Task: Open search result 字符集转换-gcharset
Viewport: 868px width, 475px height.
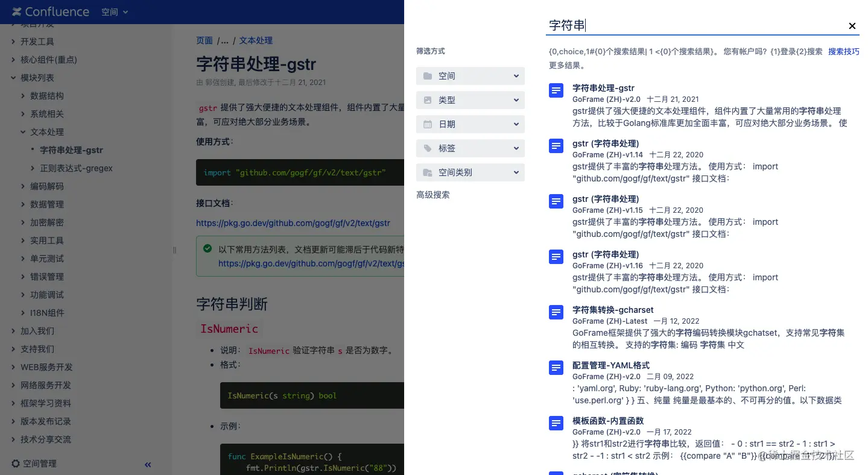Action: (613, 310)
